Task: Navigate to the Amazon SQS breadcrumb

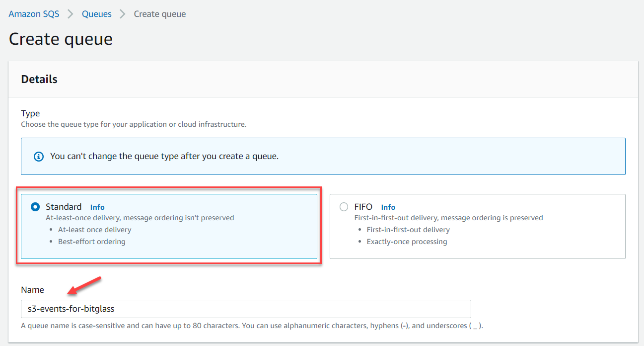Action: [x=33, y=14]
